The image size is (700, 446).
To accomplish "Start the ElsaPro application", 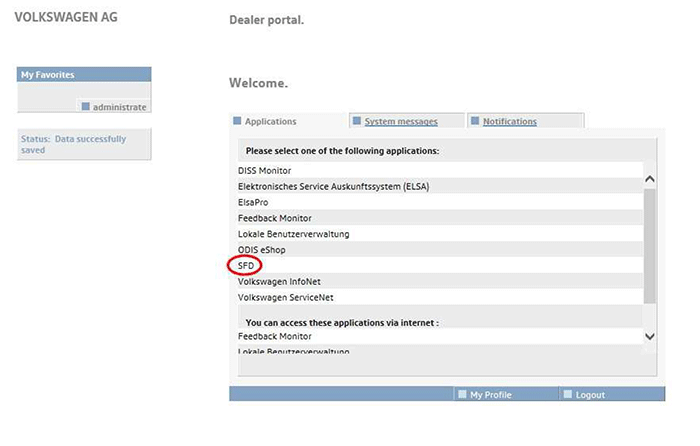I will point(254,202).
